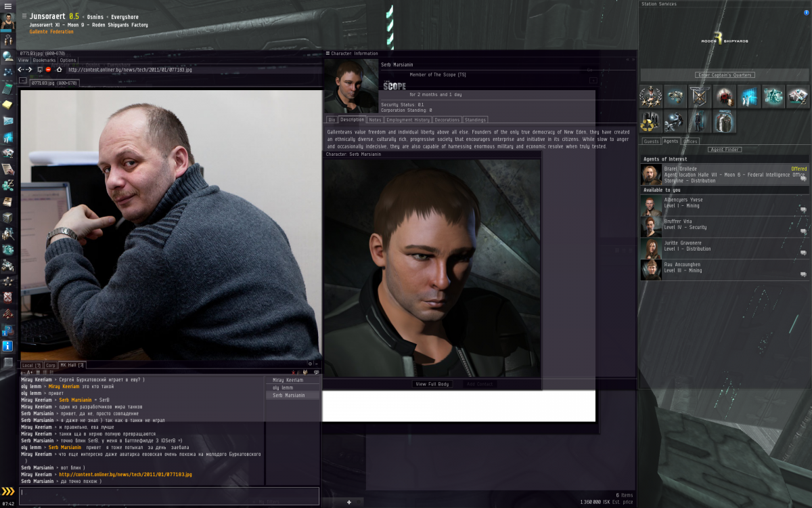Image resolution: width=812 pixels, height=508 pixels.
Task: Open browser Bookmarks menu
Action: [44, 60]
